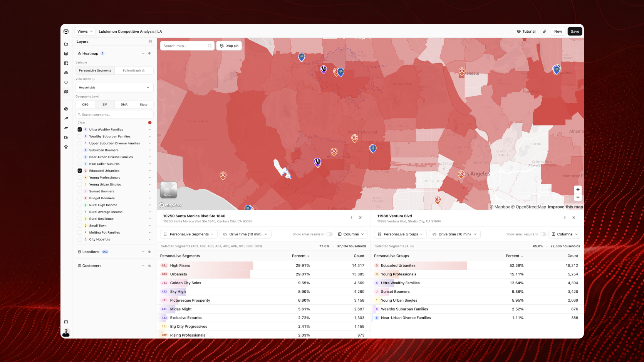Click the table-with-plus icon in left rail
The image size is (644, 362).
tap(66, 63)
